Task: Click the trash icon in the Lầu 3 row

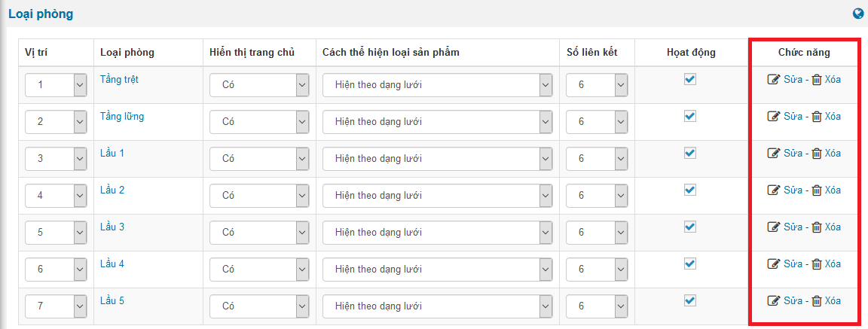Action: (816, 227)
